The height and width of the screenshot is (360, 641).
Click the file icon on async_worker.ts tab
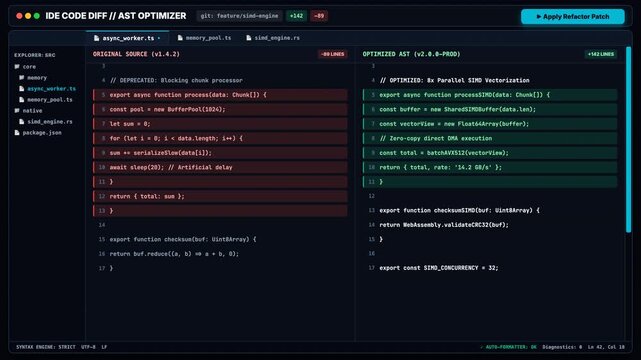click(96, 38)
